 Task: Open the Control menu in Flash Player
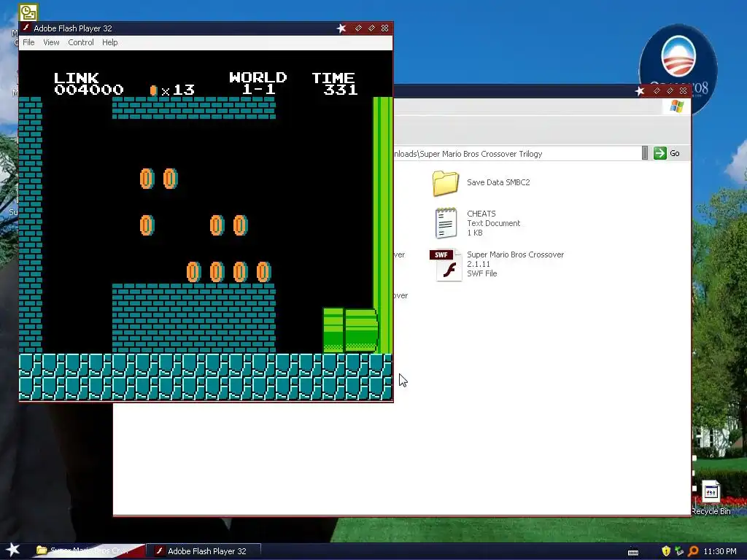(x=80, y=42)
